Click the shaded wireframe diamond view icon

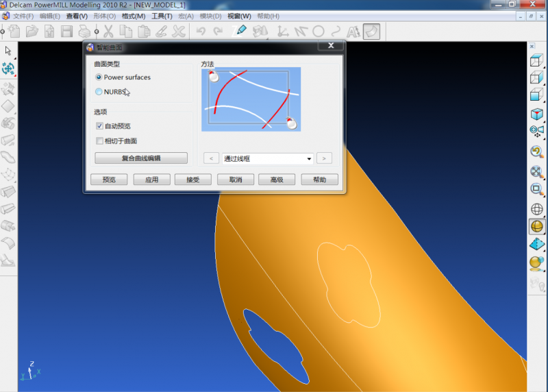coord(537,244)
